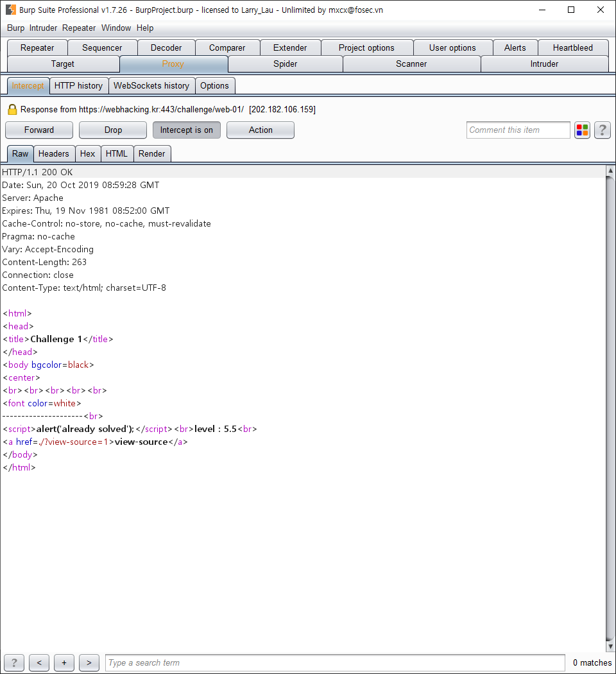Image resolution: width=616 pixels, height=674 pixels.
Task: Click the '0 matches' search counter
Action: (592, 663)
